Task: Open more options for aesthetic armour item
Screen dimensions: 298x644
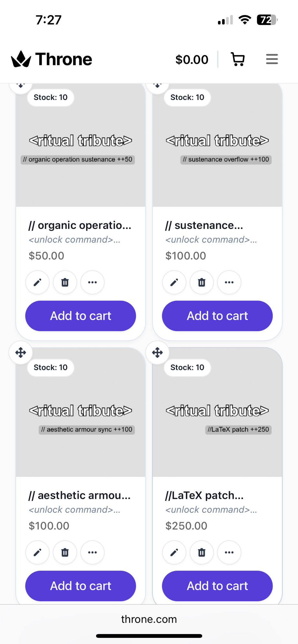Action: tap(92, 553)
